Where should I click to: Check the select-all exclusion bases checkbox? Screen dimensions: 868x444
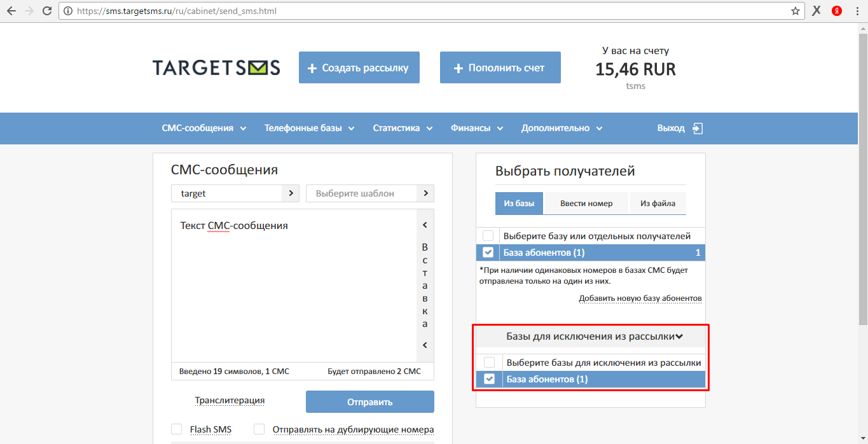(x=489, y=363)
